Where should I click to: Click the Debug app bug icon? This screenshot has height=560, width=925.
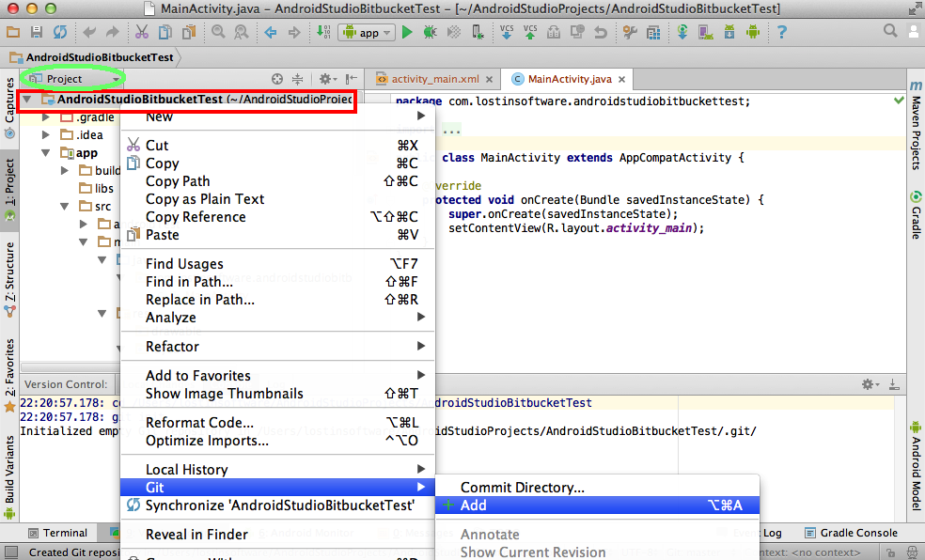[x=430, y=32]
